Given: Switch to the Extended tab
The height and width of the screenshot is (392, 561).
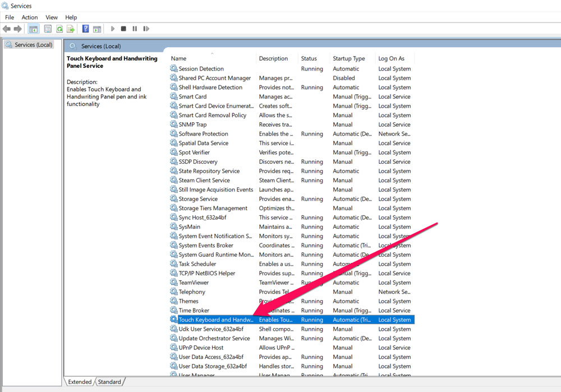Looking at the screenshot, I should (x=80, y=382).
